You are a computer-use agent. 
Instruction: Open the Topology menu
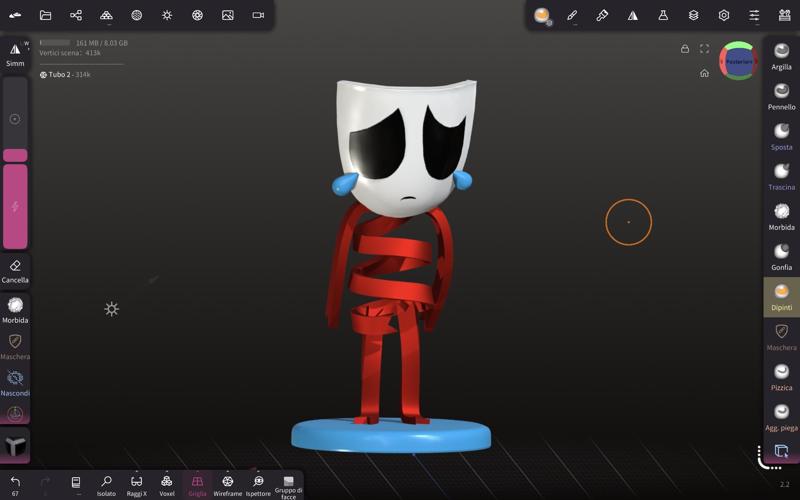coord(106,15)
